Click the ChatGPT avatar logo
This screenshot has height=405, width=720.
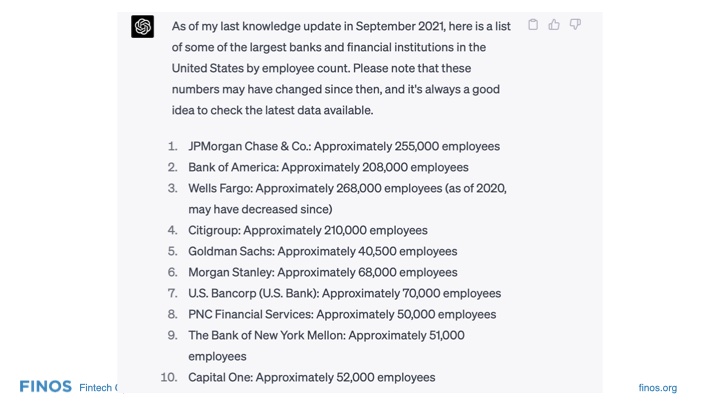tap(142, 26)
